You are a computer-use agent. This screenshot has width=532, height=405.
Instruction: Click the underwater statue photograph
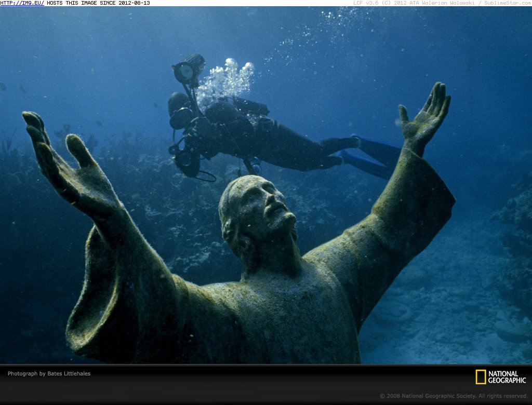pos(266,185)
